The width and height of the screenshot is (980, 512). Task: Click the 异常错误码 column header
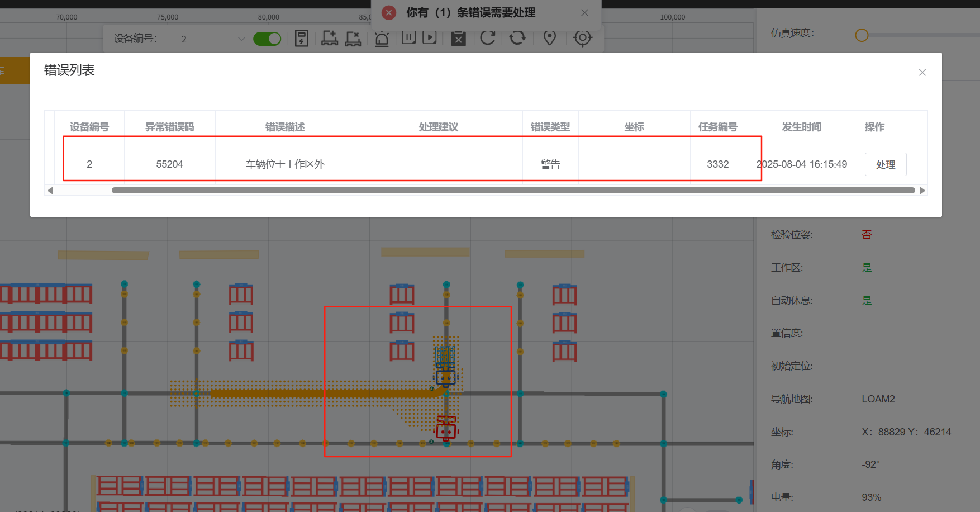pos(169,127)
